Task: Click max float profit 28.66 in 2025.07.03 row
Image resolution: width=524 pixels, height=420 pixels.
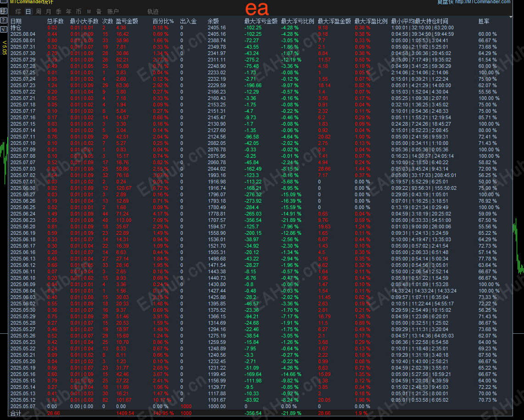Action: pos(324,169)
